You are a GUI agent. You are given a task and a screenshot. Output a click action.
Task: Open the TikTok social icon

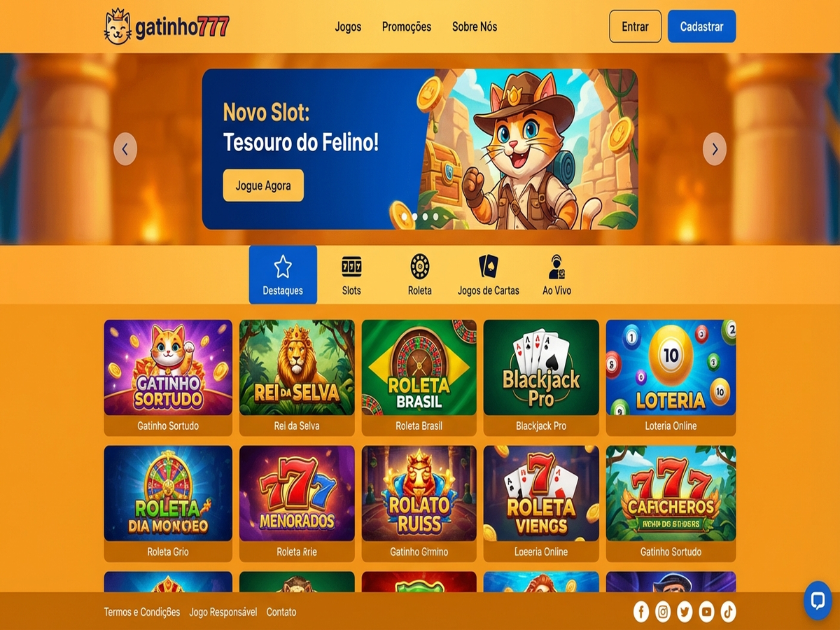(728, 612)
